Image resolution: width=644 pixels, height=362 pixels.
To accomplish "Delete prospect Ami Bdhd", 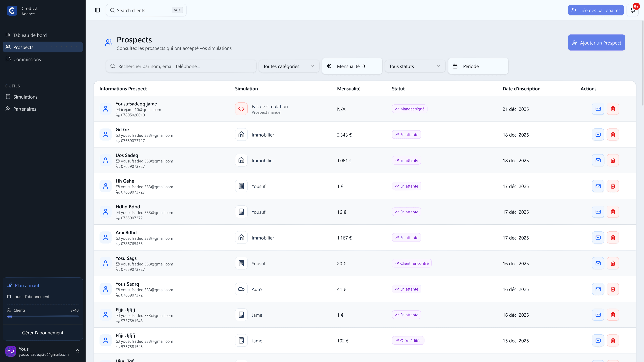I will point(613,238).
